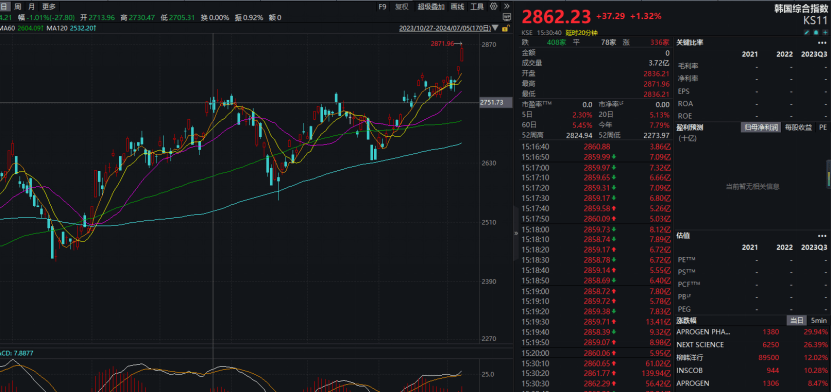Image resolution: width=831 pixels, height=392 pixels.
Task: Open the 工具 tools menu
Action: tap(477, 6)
